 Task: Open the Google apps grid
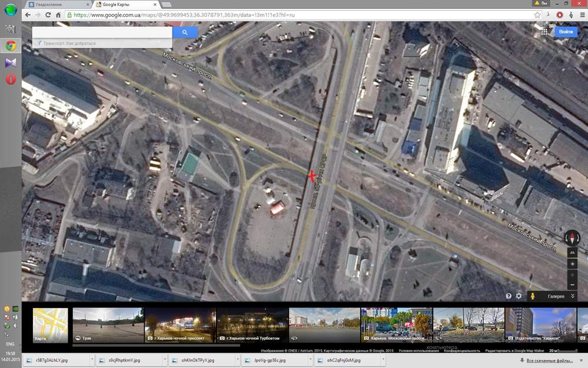[x=544, y=32]
